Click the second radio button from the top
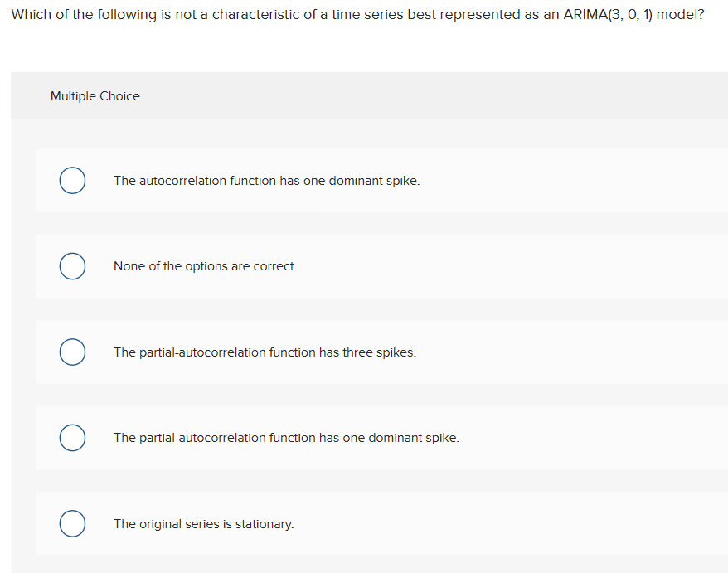The width and height of the screenshot is (728, 573). click(72, 266)
